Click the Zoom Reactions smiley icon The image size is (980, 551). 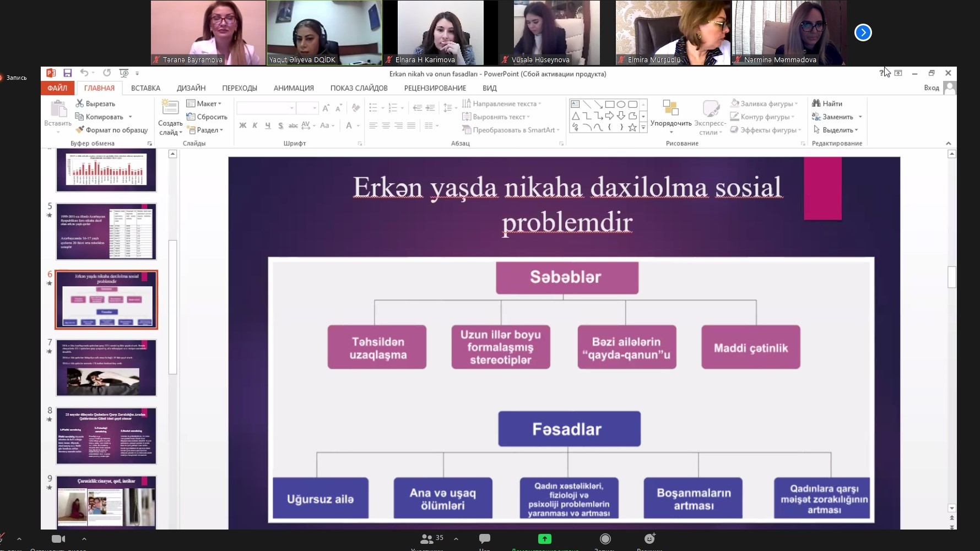point(649,539)
